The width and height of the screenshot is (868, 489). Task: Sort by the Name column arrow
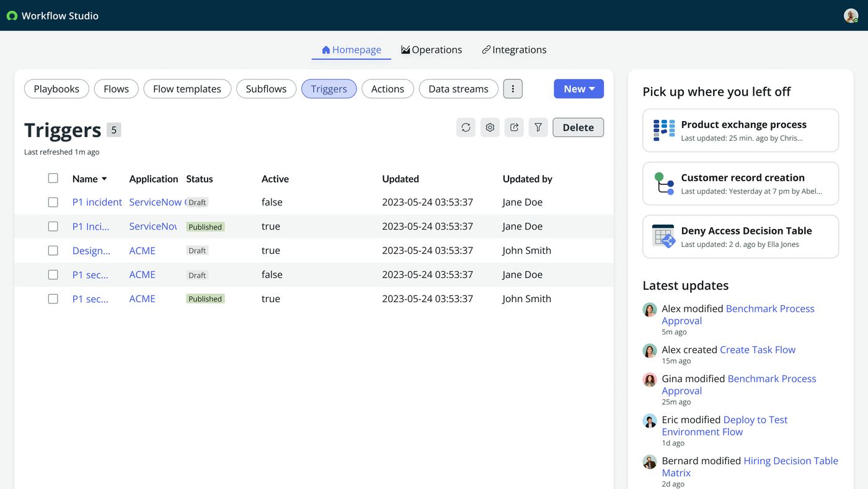point(104,179)
